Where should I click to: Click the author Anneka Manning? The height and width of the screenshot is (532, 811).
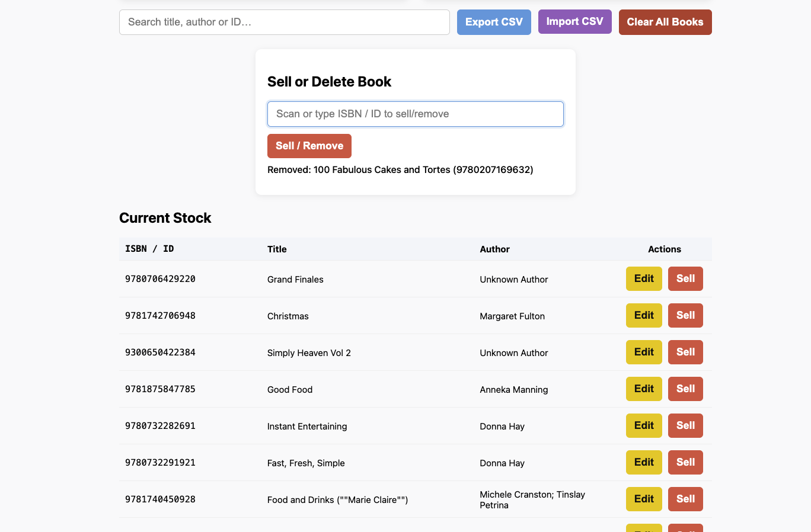[x=514, y=390]
